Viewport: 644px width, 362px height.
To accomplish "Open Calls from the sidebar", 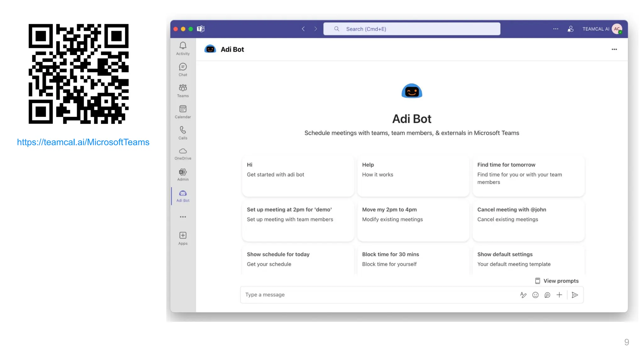I will tap(183, 133).
